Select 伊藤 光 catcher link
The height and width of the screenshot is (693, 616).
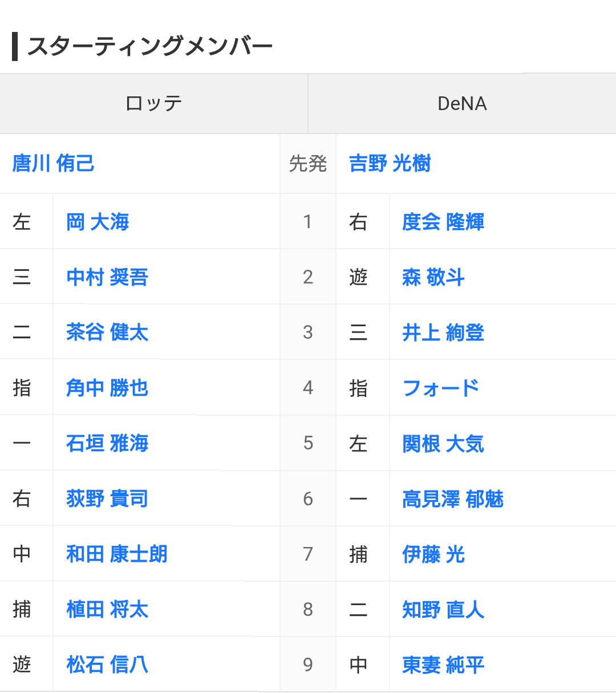(x=433, y=554)
